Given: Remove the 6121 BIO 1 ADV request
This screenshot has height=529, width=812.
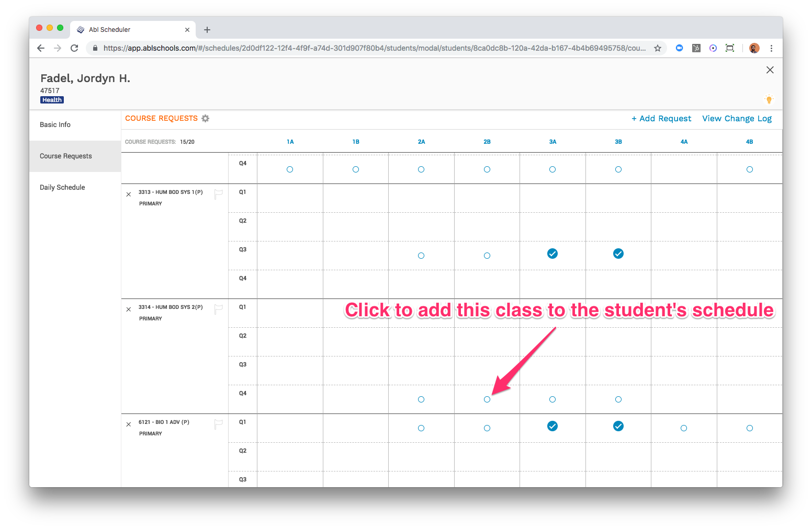Looking at the screenshot, I should [x=129, y=424].
